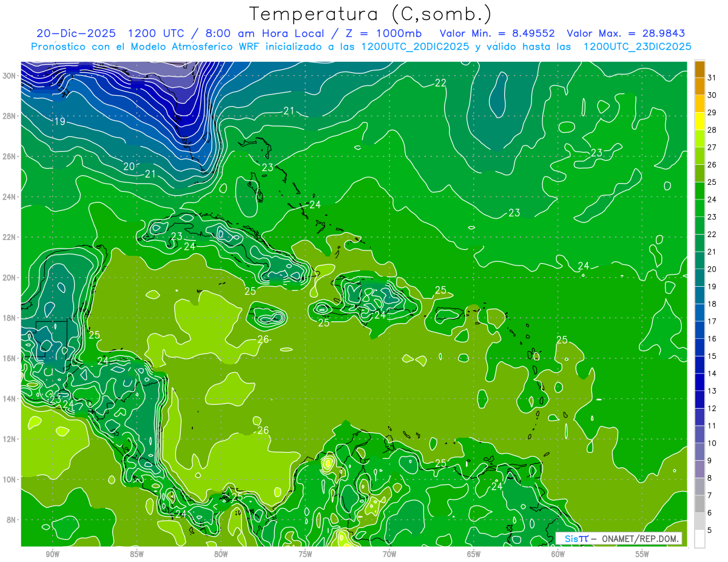Click the legend value 26
The width and height of the screenshot is (728, 562).
coord(712,164)
